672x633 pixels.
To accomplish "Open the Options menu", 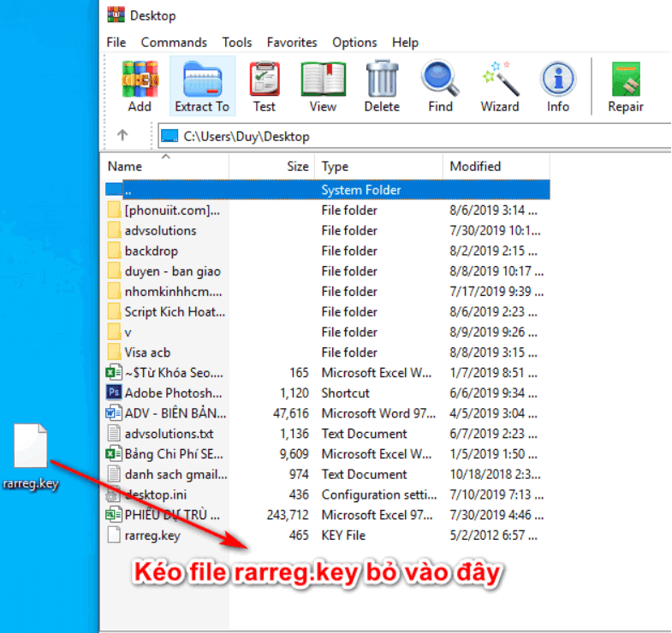I will point(354,42).
